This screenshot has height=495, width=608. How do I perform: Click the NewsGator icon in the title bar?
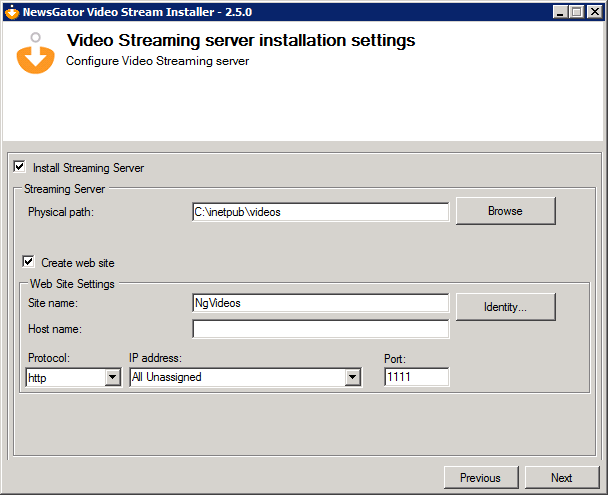click(x=12, y=11)
